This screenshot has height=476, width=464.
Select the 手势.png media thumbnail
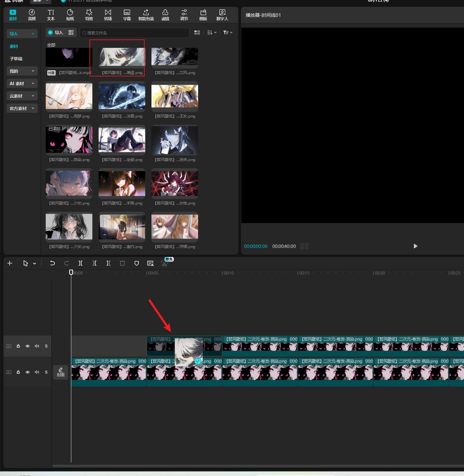point(122,183)
